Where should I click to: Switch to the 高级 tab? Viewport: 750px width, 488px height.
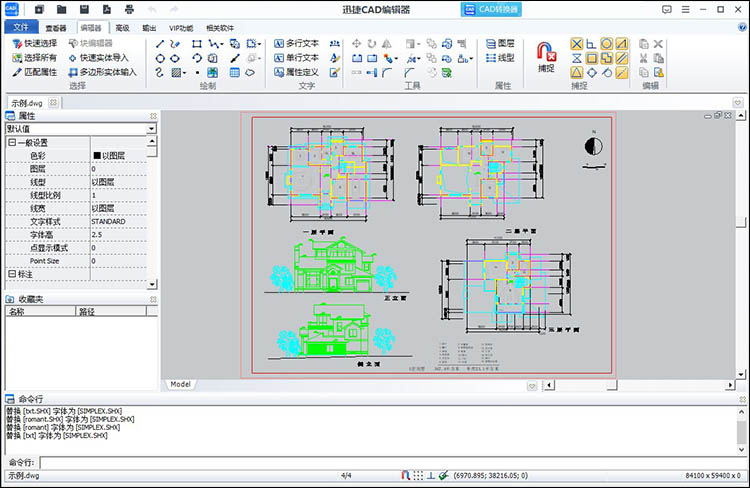tap(122, 28)
